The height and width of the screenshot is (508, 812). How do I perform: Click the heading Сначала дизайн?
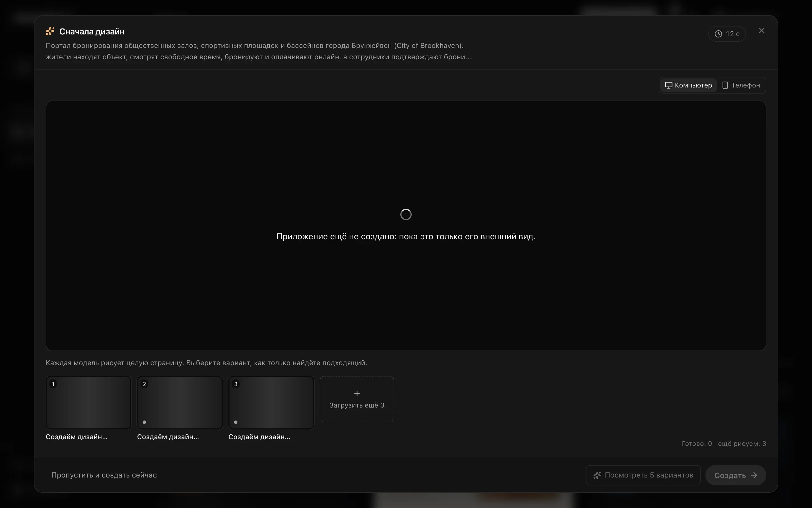tap(92, 32)
